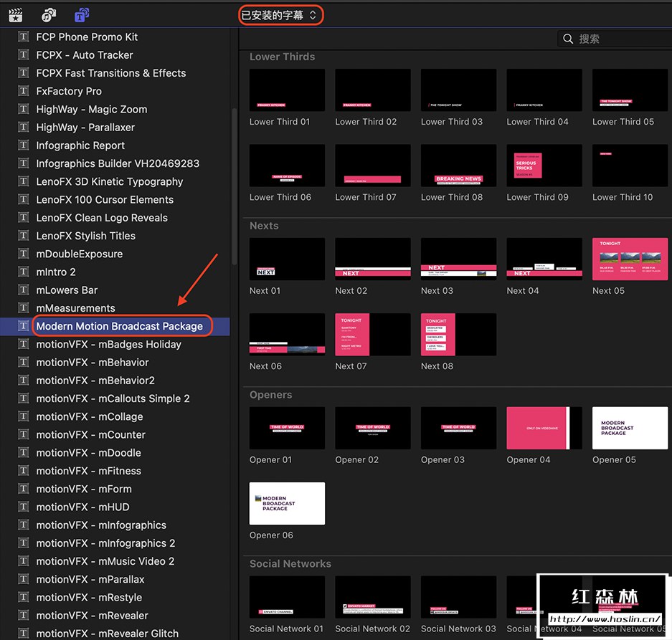The height and width of the screenshot is (640, 672).
Task: Open the Libraries sidebar clapperboard icon
Action: [x=16, y=15]
